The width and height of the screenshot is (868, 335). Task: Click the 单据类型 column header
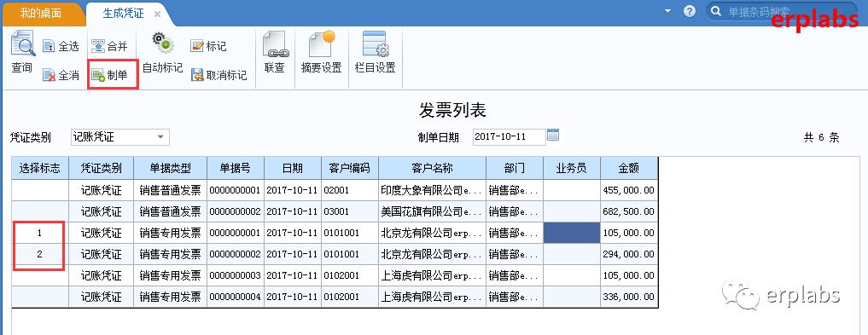point(171,168)
